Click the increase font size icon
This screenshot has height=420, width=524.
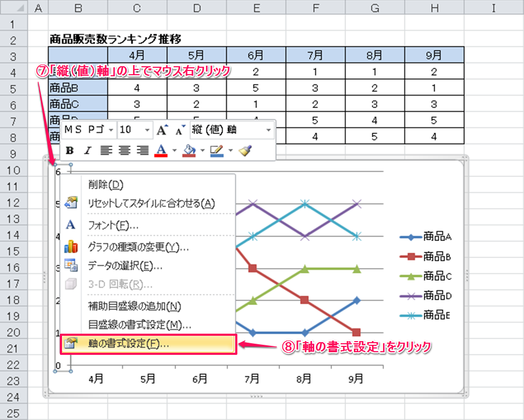[162, 130]
